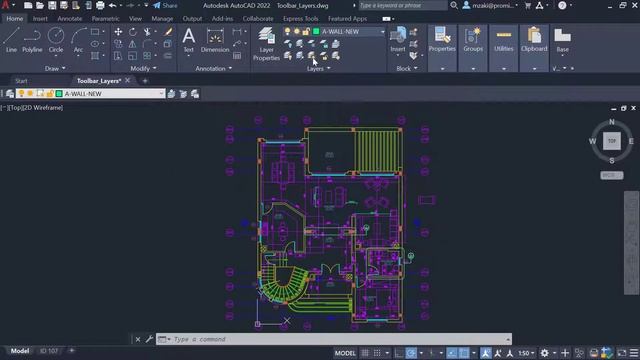The height and width of the screenshot is (360, 640).
Task: Add a new drawing tab
Action: click(x=144, y=81)
